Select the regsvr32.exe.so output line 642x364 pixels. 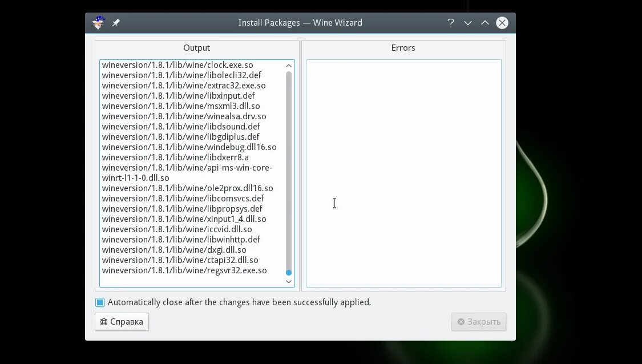[x=184, y=270]
